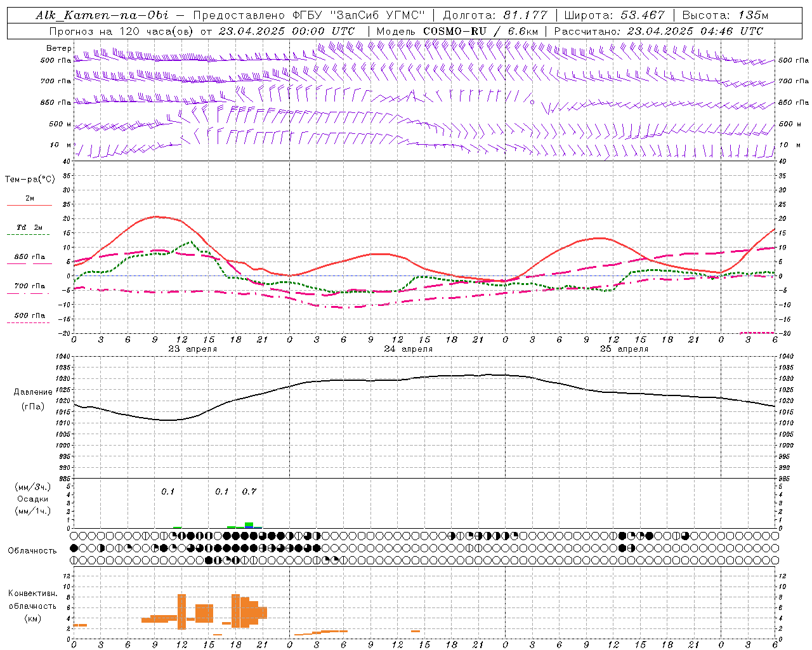This screenshot has height=650, width=812.
Task: Click the Модель COSMO-RU / 6.6км label
Action: (457, 31)
